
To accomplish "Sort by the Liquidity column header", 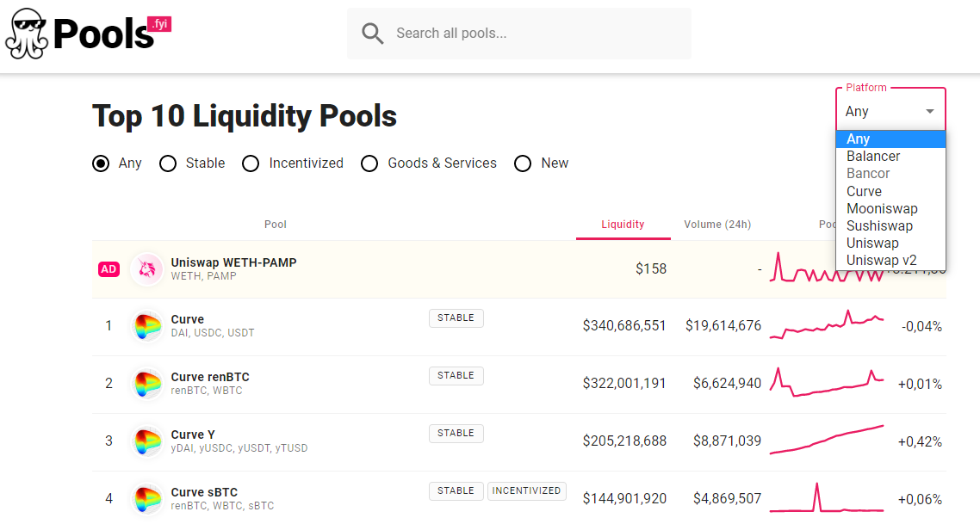I will tap(623, 225).
